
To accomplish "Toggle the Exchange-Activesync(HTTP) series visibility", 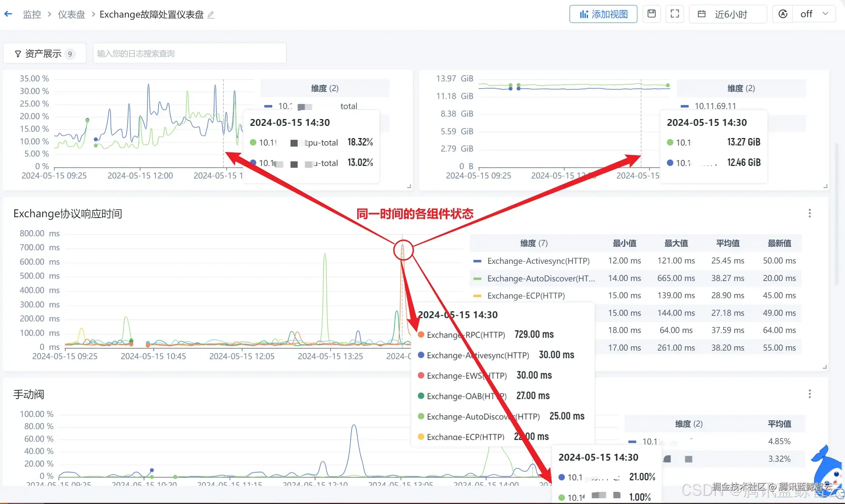I will pos(538,261).
